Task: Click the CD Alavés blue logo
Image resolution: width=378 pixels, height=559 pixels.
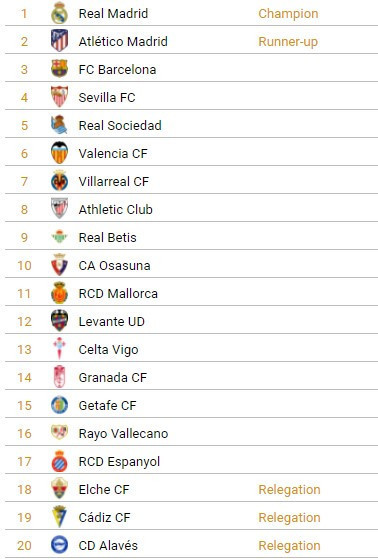Action: click(59, 545)
